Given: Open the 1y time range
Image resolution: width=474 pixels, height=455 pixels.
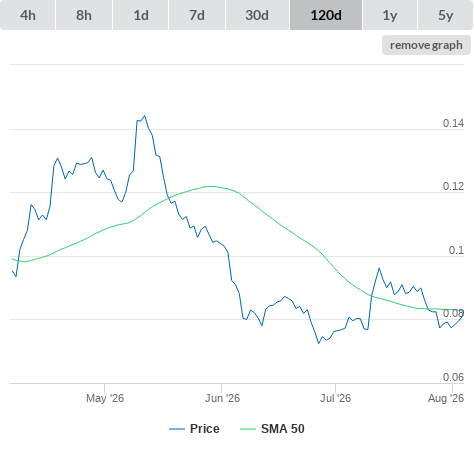Looking at the screenshot, I should tap(390, 15).
